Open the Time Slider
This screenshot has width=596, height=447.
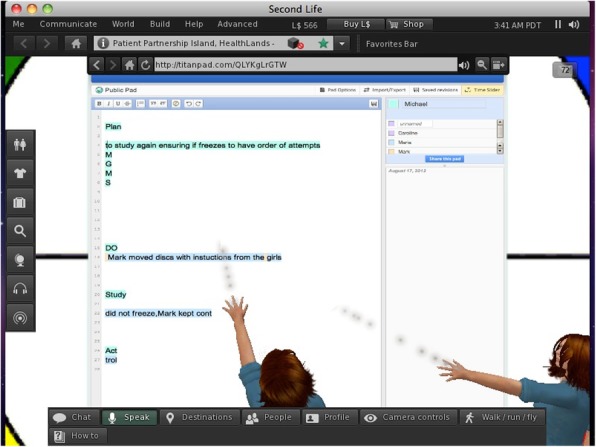[x=482, y=90]
